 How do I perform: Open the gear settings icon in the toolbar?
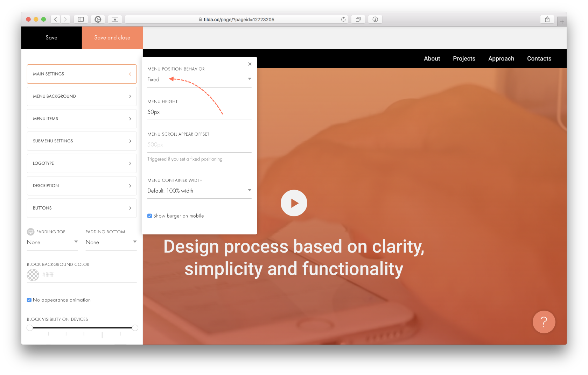pyautogui.click(x=98, y=19)
